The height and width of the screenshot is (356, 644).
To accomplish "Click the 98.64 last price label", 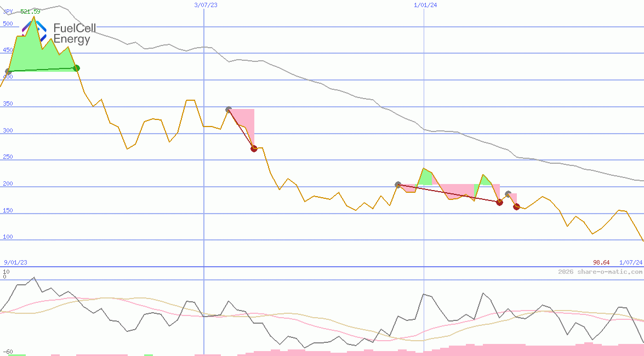I will (x=601, y=262).
